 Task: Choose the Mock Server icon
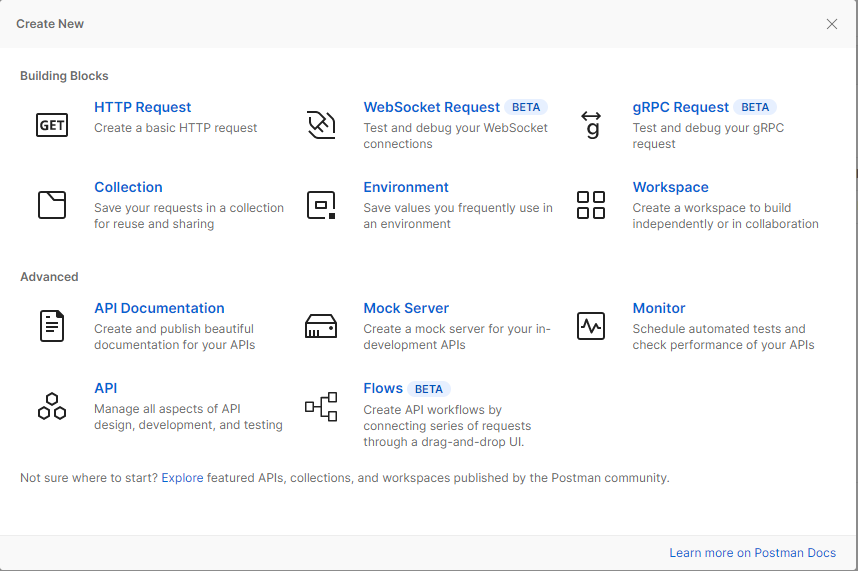click(x=321, y=326)
